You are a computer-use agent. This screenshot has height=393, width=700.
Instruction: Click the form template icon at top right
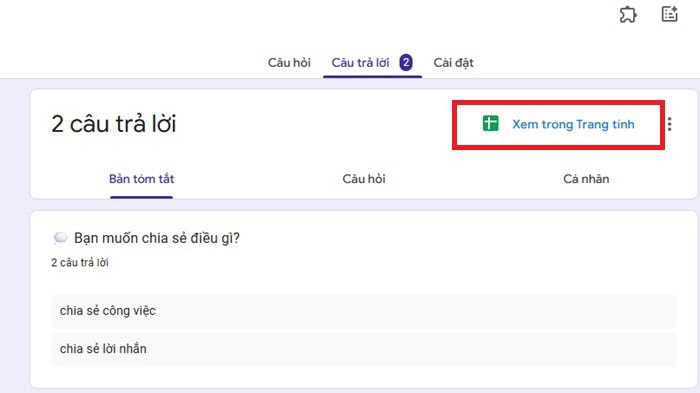(669, 14)
